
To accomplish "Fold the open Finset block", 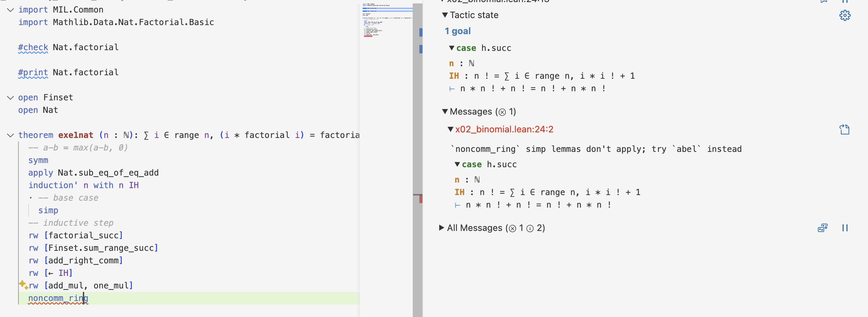I will point(10,98).
